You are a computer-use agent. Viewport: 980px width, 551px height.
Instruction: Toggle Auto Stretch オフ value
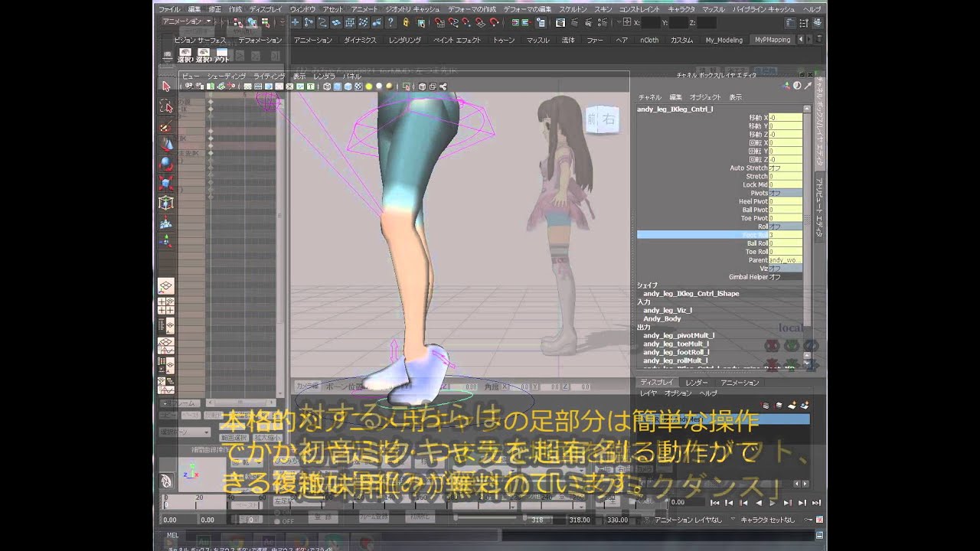pyautogui.click(x=786, y=168)
